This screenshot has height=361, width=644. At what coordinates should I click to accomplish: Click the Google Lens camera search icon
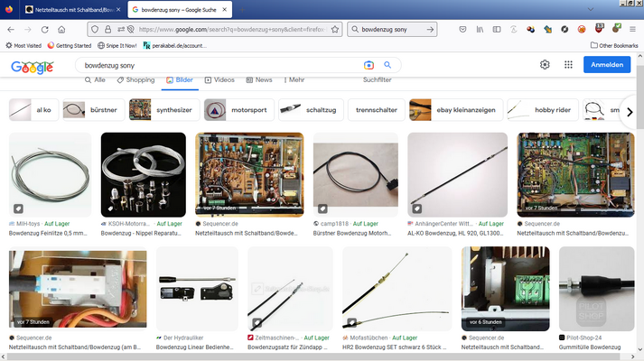click(x=369, y=65)
